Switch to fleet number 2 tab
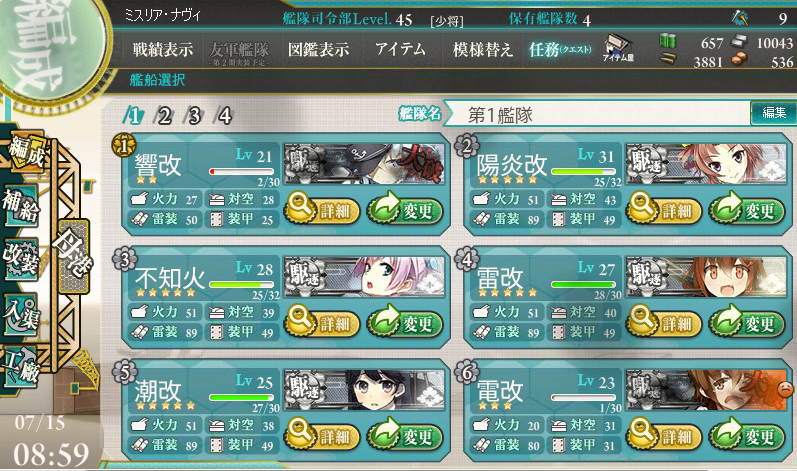This screenshot has width=797, height=471. pyautogui.click(x=164, y=116)
